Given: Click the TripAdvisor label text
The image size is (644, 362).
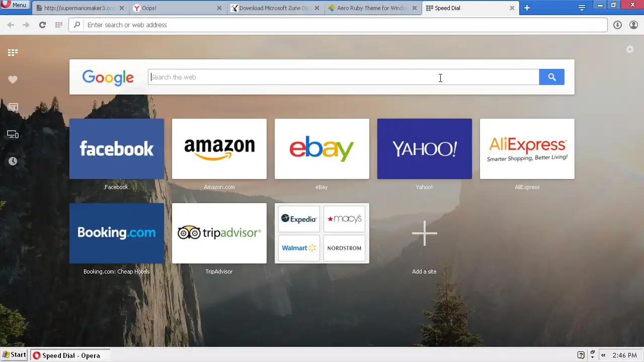Looking at the screenshot, I should (x=219, y=271).
